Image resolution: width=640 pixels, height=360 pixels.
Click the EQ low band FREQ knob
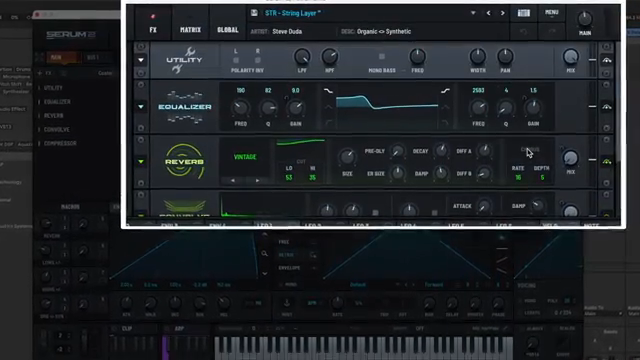coord(240,108)
